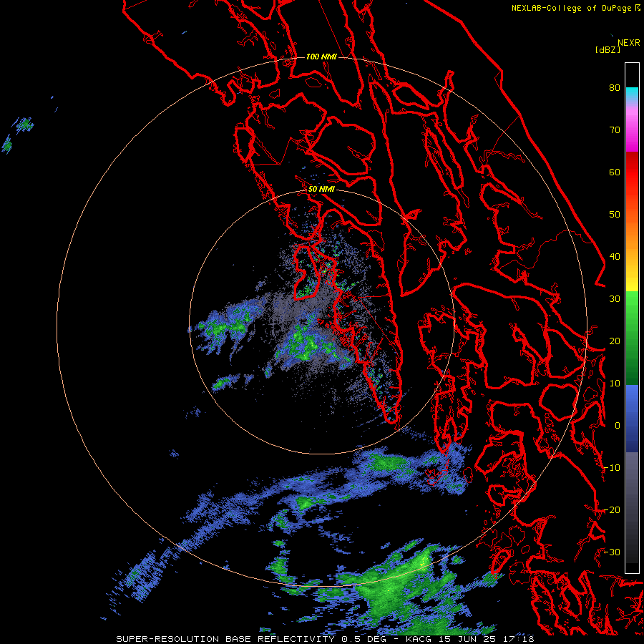Click the "NEXR" label above the scale
This screenshot has width=644, height=644.
(x=628, y=43)
